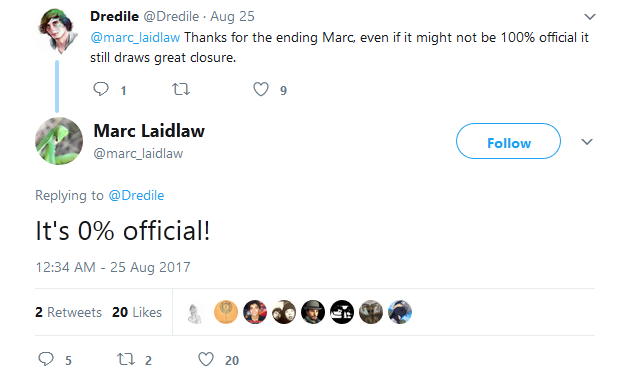Image resolution: width=626 pixels, height=385 pixels.
Task: Expand options chevron beside Follow button
Action: [586, 142]
